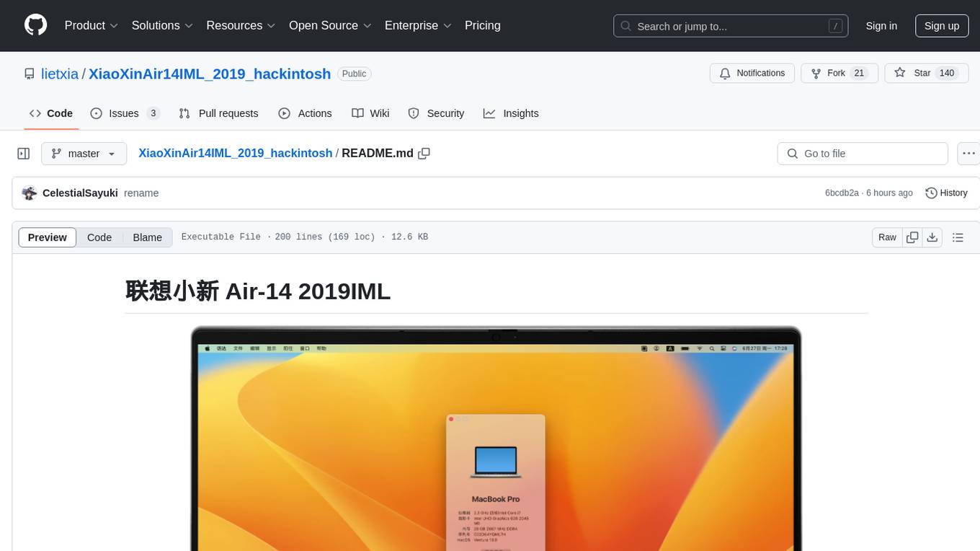View the file History
This screenshot has height=551, width=980.
pos(946,193)
